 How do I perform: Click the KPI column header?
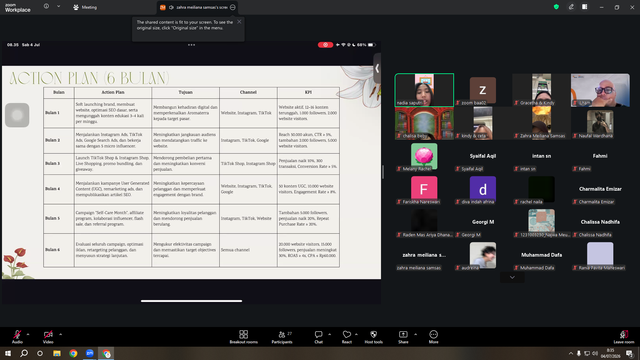coord(308,92)
